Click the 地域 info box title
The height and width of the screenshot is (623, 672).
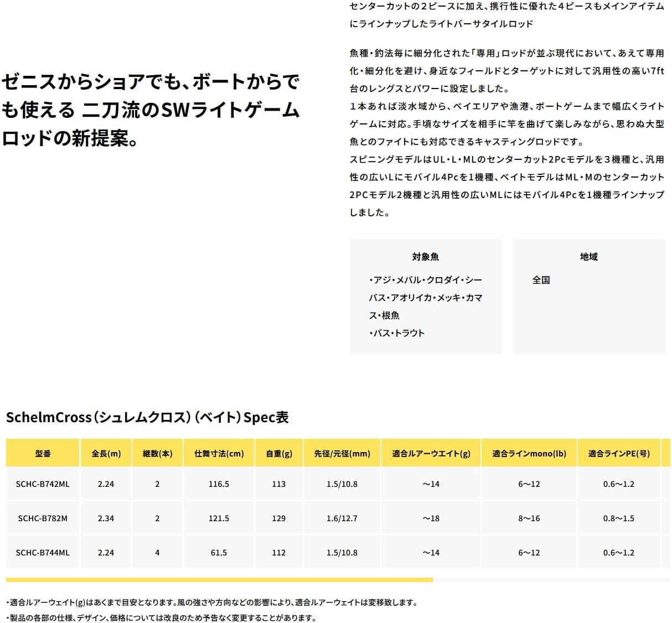(x=588, y=257)
